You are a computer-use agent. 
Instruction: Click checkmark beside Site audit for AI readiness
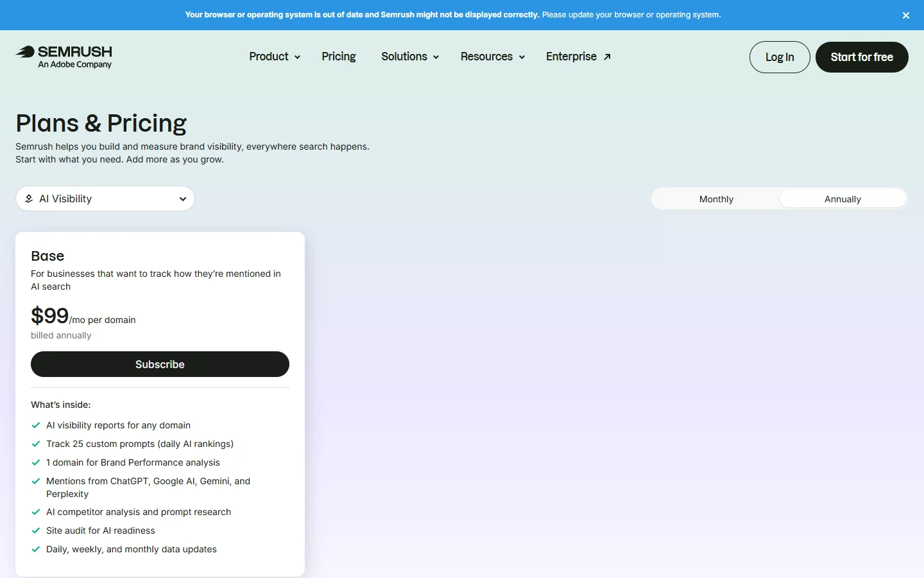(x=36, y=530)
